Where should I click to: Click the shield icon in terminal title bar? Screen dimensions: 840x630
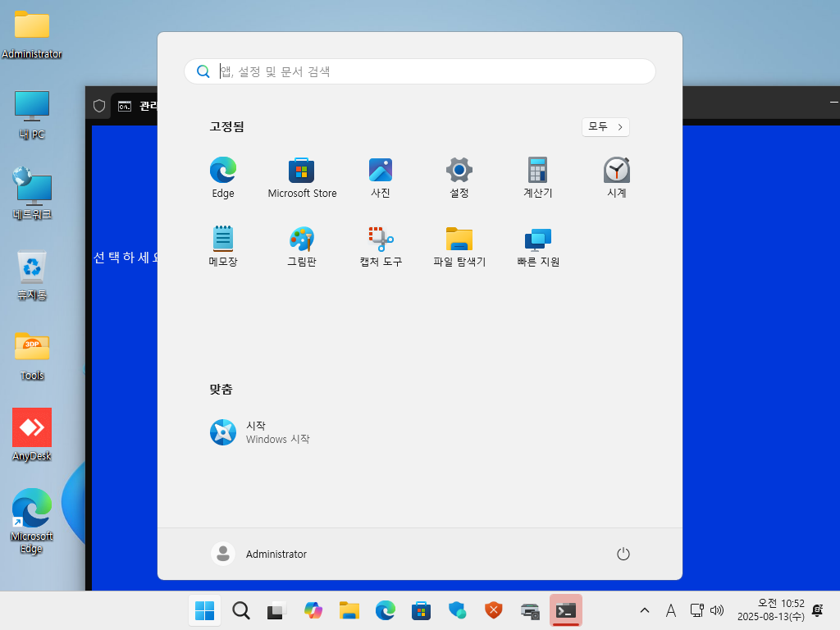(99, 106)
